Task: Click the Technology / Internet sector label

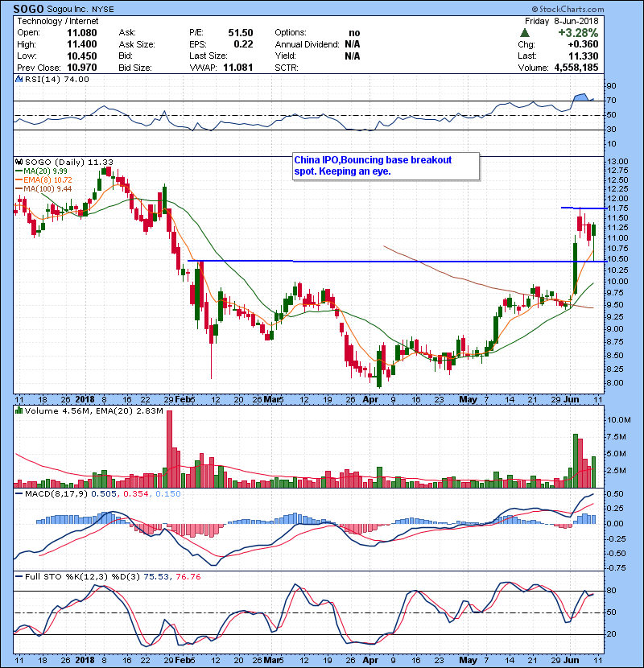Action: (57, 21)
